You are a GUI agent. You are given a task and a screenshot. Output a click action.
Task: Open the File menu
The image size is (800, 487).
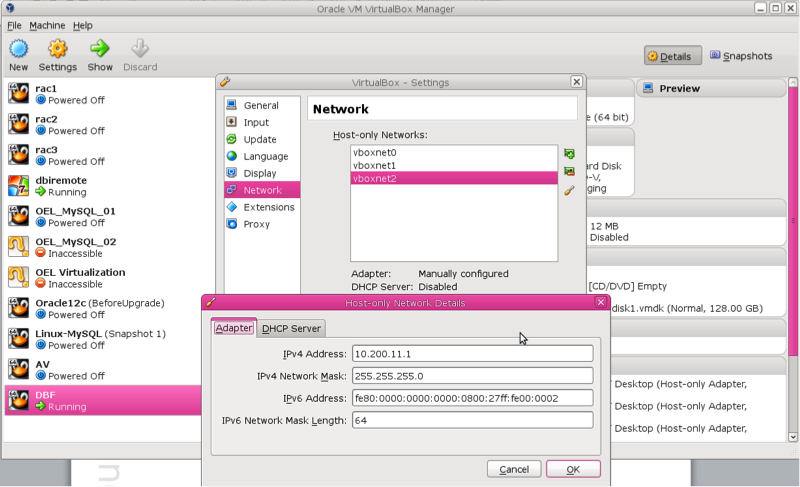(x=14, y=24)
